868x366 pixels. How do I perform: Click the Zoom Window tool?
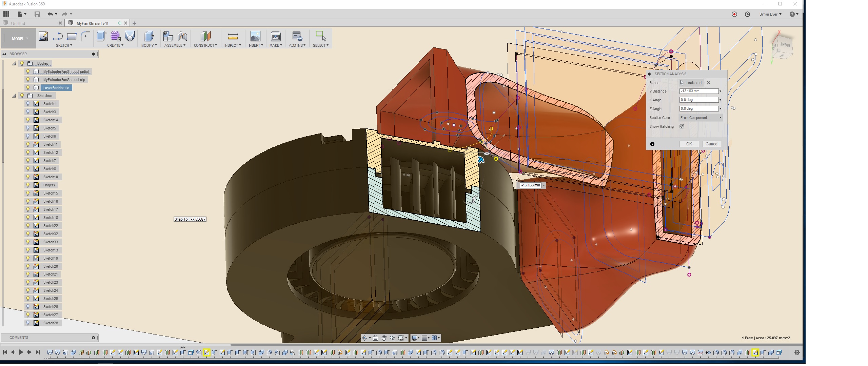click(401, 338)
